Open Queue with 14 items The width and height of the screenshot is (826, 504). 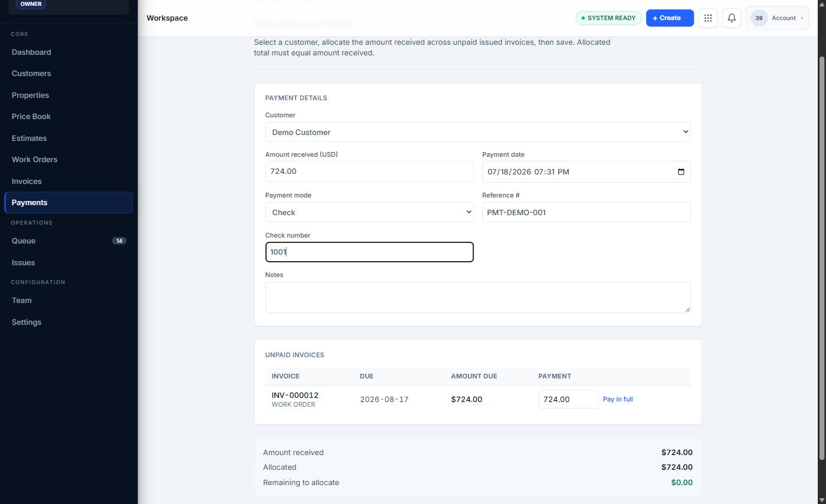[68, 241]
